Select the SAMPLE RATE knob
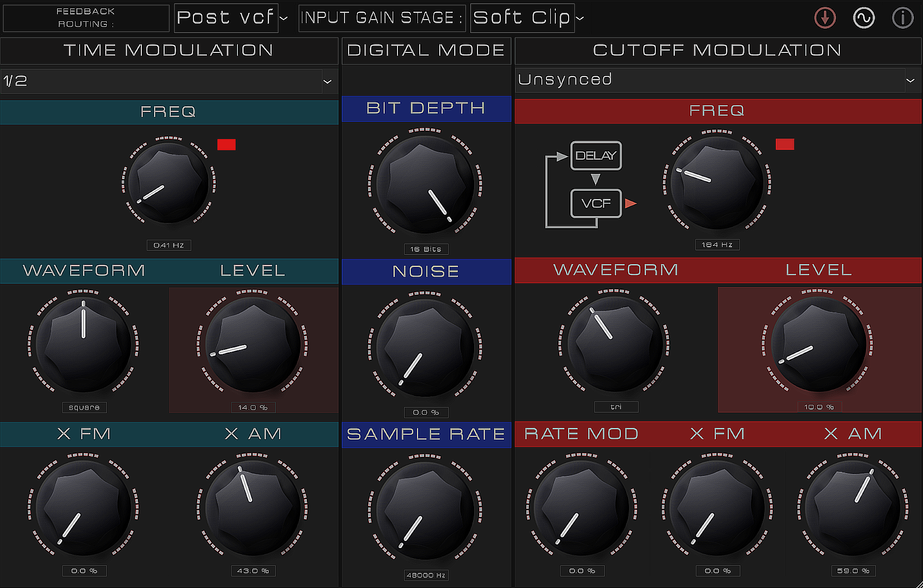923x588 pixels. pyautogui.click(x=425, y=511)
